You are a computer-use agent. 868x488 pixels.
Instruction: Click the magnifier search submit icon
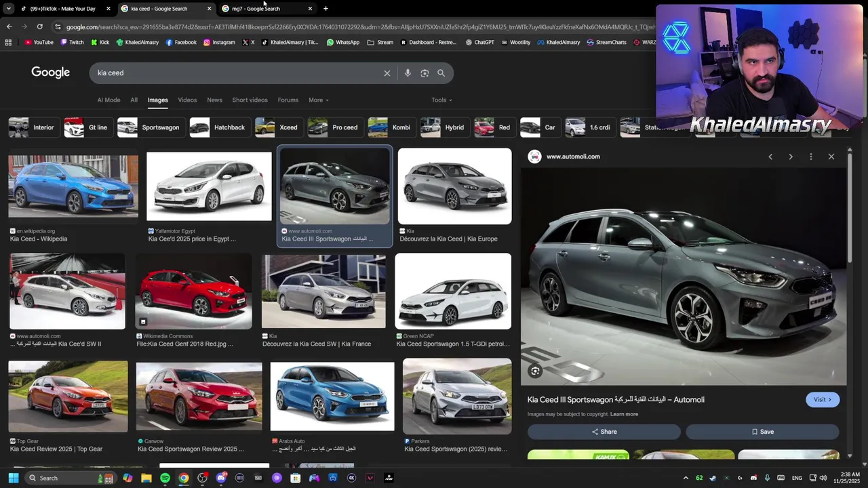coord(441,73)
